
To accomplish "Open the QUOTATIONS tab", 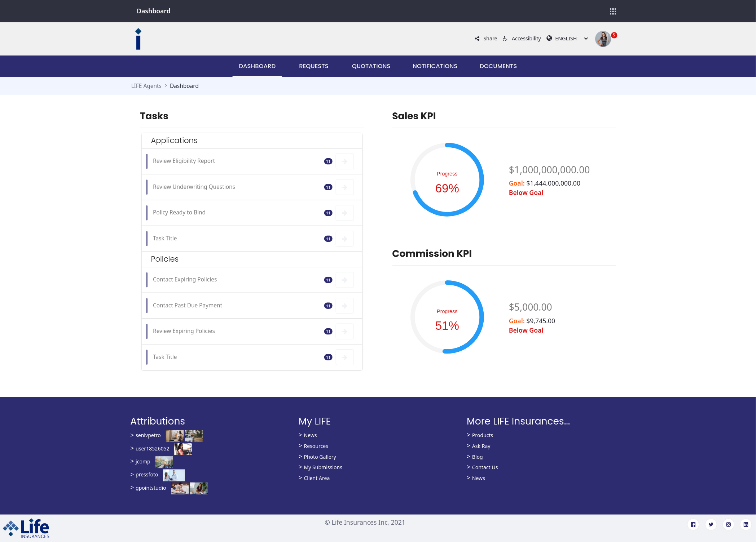I will [371, 66].
